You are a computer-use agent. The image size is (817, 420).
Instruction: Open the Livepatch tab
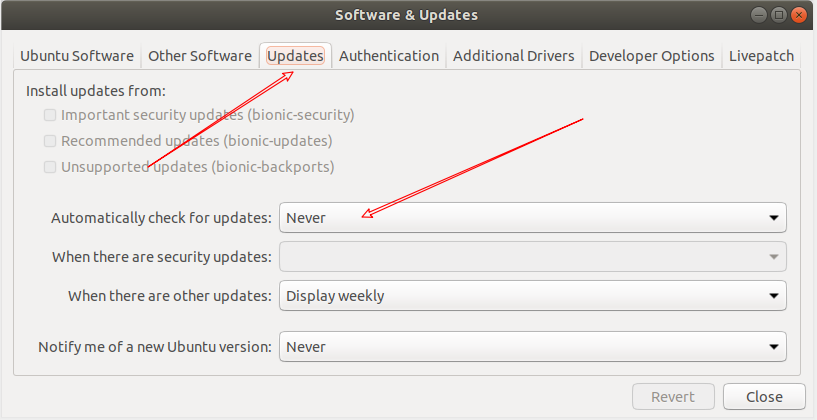coord(761,56)
